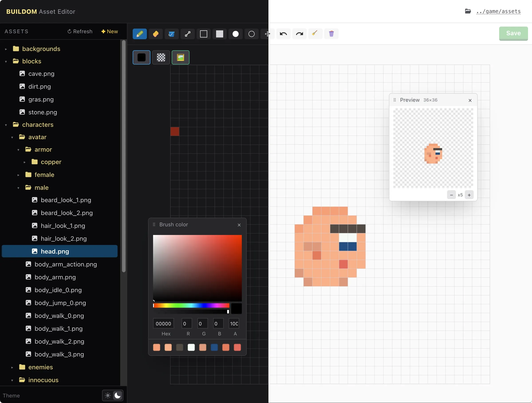Click the New asset button

[x=110, y=31]
